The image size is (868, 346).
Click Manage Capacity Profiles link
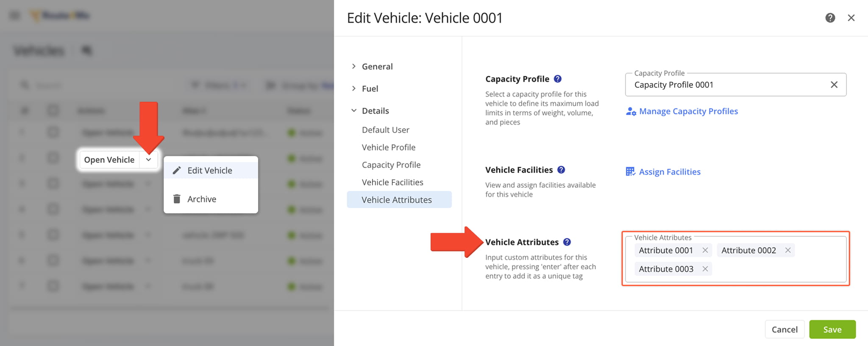(688, 111)
